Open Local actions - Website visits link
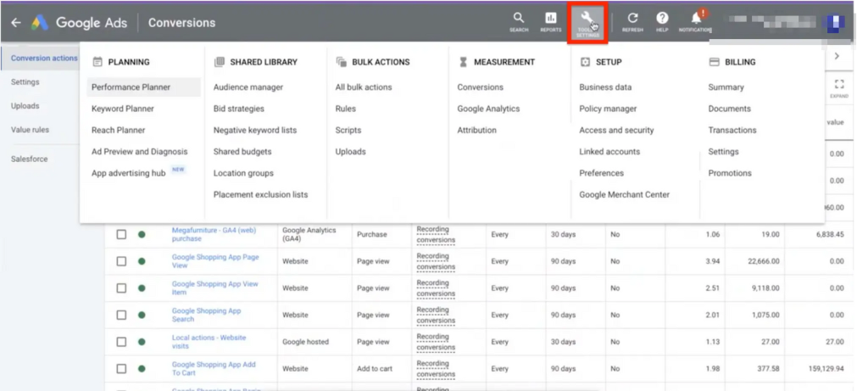 (209, 342)
